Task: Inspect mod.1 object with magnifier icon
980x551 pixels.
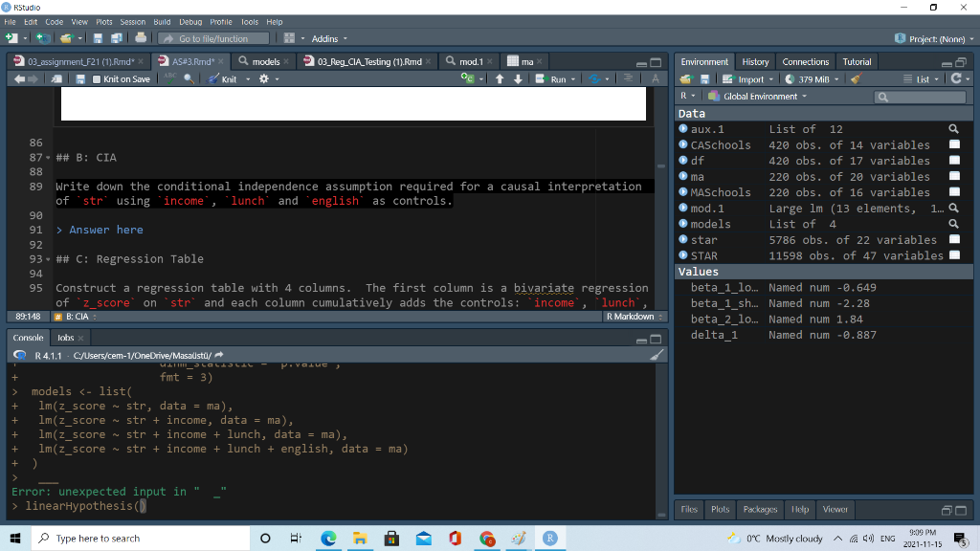Action: [952, 209]
